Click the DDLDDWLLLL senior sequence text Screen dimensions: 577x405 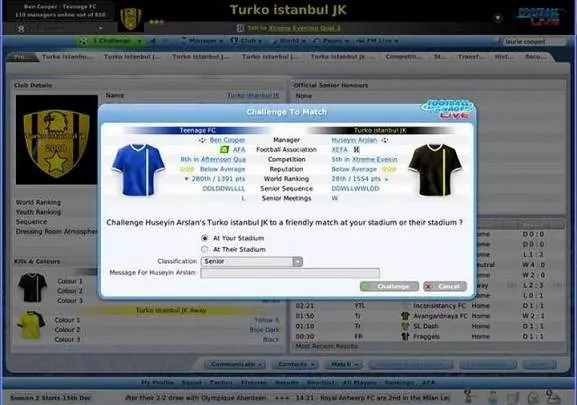tap(224, 188)
